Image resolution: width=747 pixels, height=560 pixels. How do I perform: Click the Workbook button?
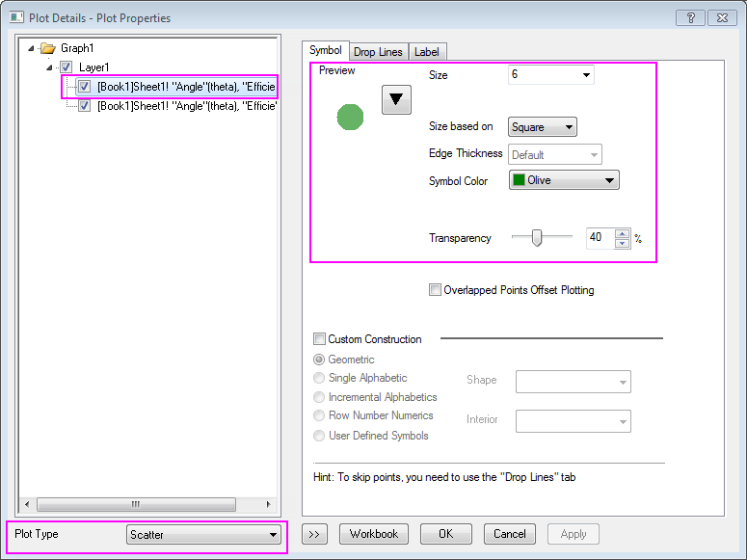[374, 534]
